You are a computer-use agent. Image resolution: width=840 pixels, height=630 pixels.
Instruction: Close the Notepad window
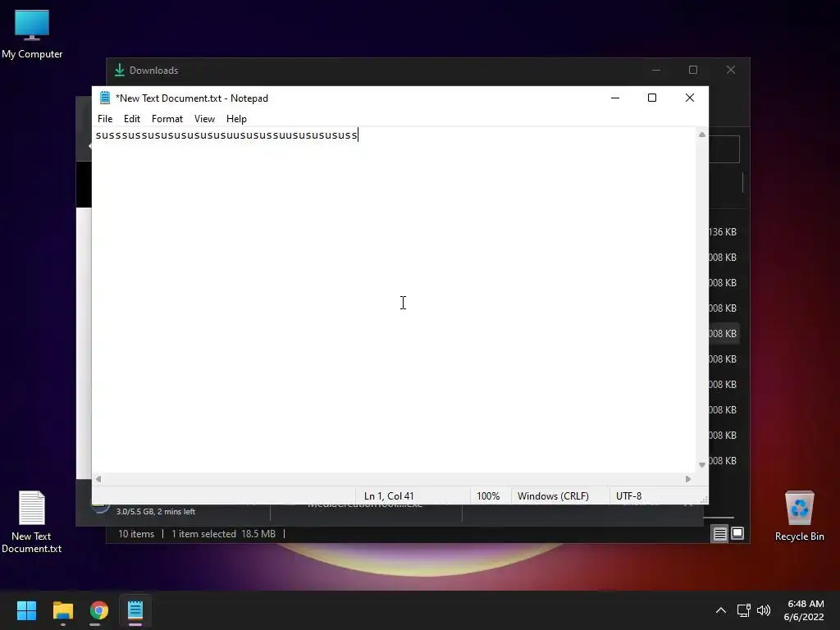[690, 98]
